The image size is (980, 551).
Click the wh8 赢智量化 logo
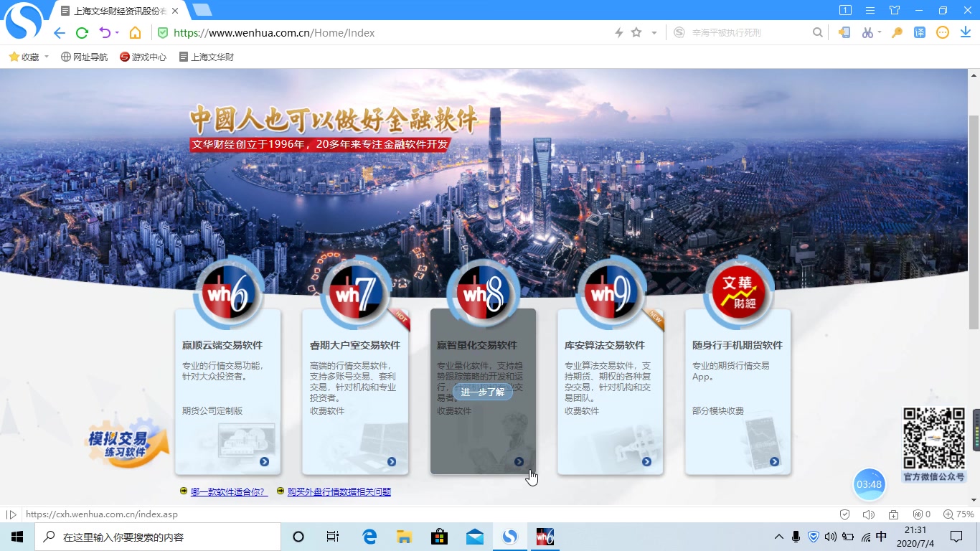[x=483, y=293]
